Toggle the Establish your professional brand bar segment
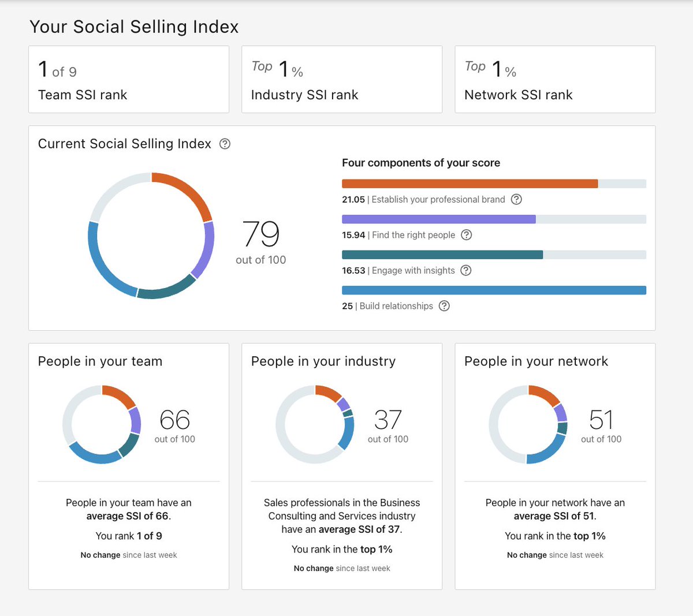Image resolution: width=693 pixels, height=616 pixels. [x=470, y=183]
